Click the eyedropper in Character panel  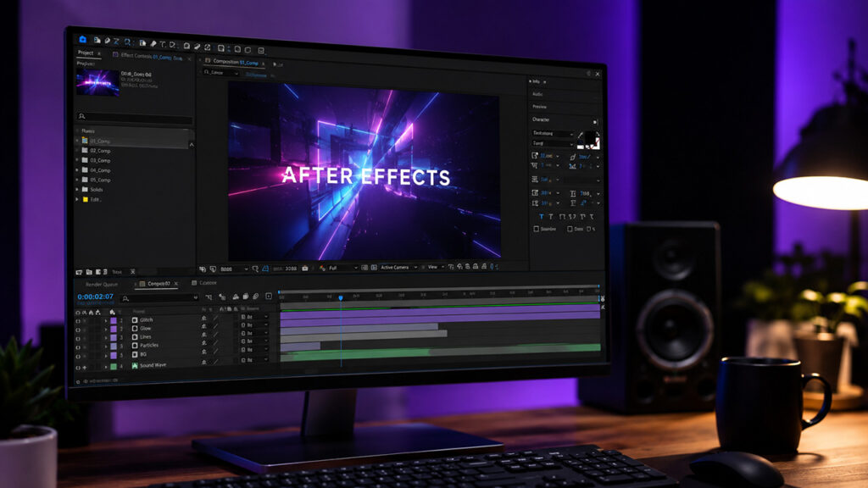click(x=581, y=135)
